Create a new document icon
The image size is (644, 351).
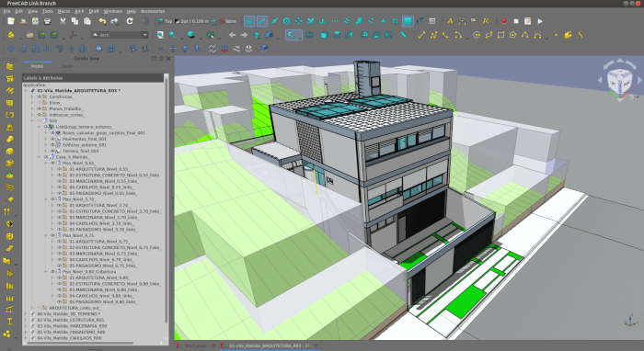(x=11, y=21)
